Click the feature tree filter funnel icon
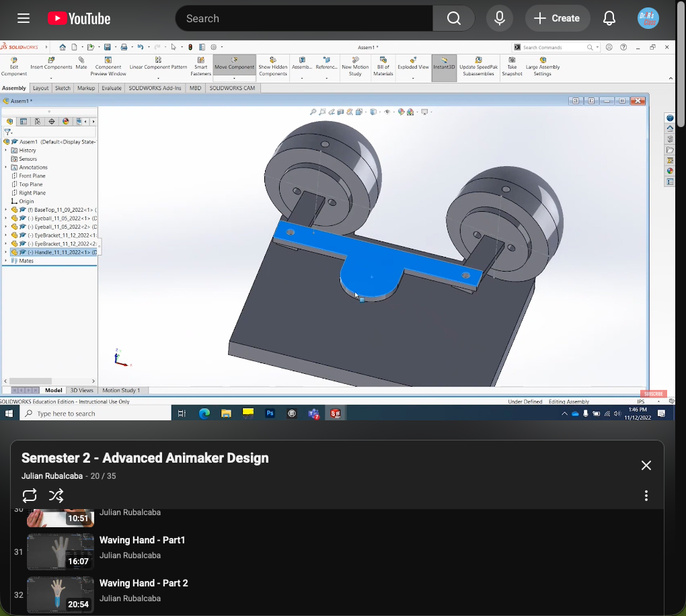 (x=7, y=132)
